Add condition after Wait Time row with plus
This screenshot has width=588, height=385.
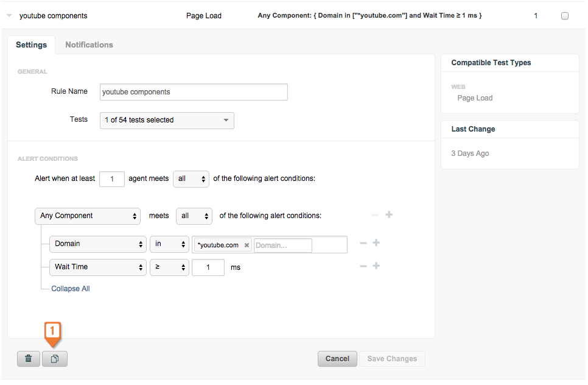tap(376, 266)
